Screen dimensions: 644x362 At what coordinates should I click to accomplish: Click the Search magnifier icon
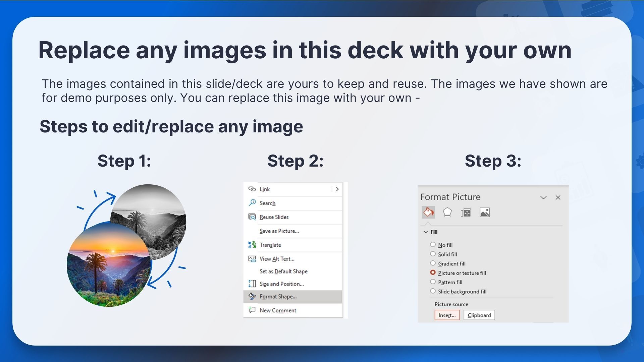[252, 203]
